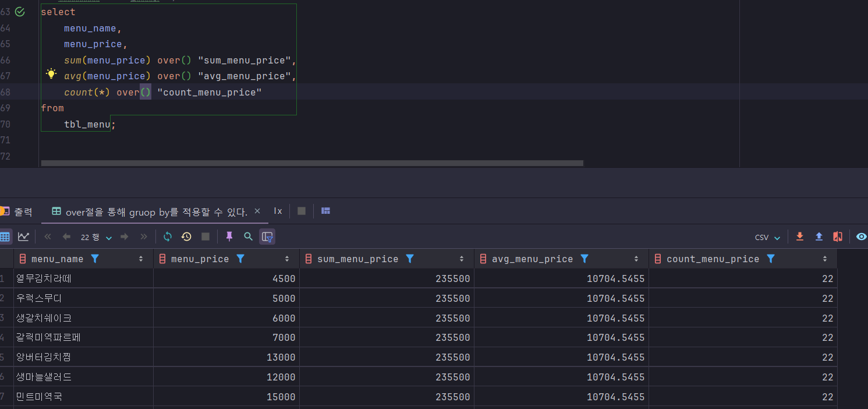Pin the current result tab
This screenshot has width=868, height=409.
pos(229,237)
